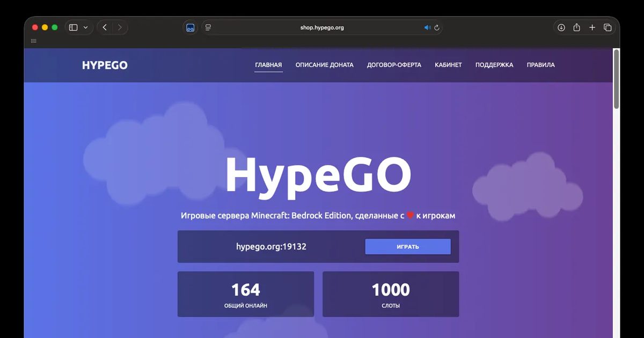This screenshot has width=644, height=338.
Task: Click the ИГРАТЬ button
Action: pyautogui.click(x=408, y=247)
